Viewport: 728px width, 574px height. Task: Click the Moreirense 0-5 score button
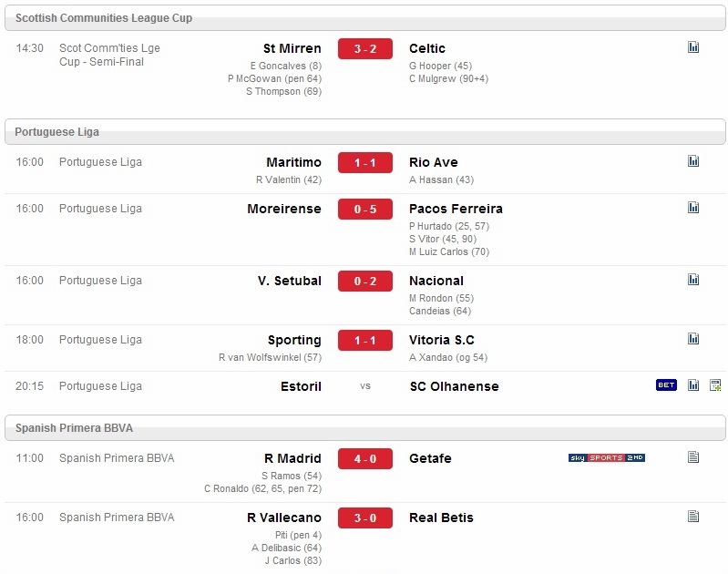(365, 209)
